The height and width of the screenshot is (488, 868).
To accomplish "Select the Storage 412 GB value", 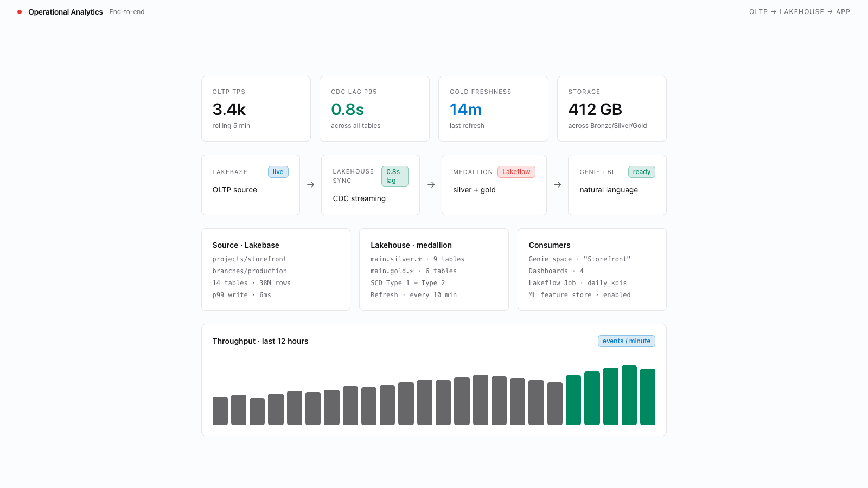I will (595, 110).
